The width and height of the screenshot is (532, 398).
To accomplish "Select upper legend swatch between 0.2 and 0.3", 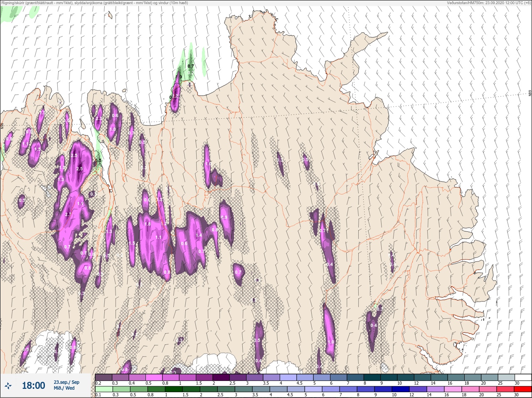I will [x=104, y=377].
